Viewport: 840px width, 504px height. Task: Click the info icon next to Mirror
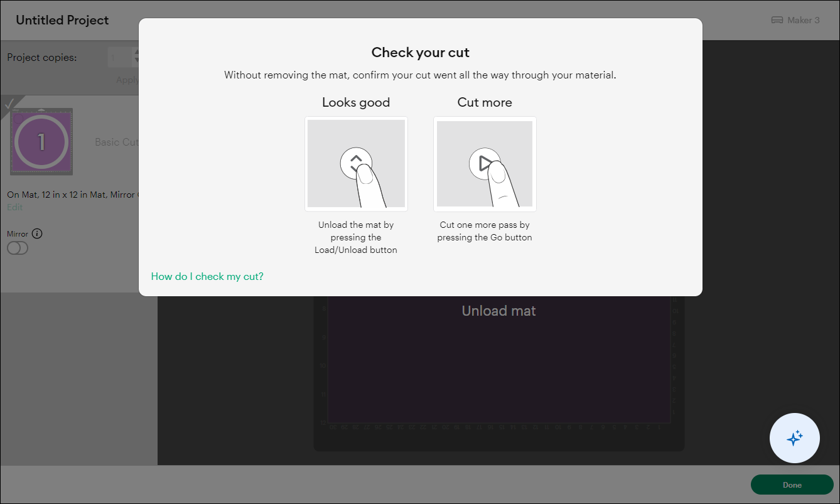[37, 234]
